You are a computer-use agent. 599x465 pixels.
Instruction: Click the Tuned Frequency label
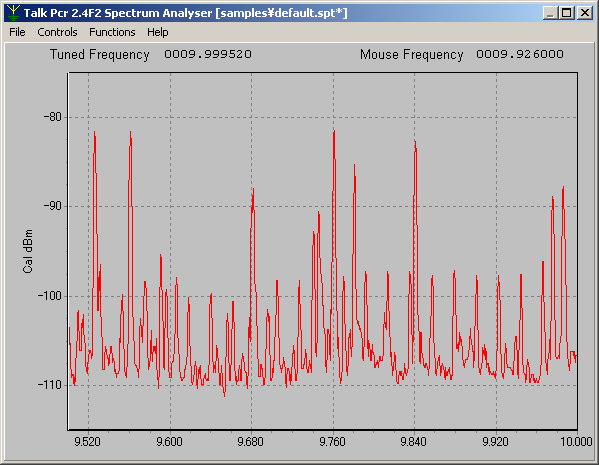pos(99,55)
